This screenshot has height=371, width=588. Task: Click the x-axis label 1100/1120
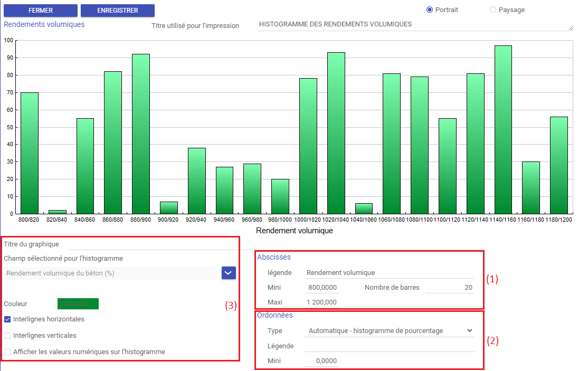447,220
